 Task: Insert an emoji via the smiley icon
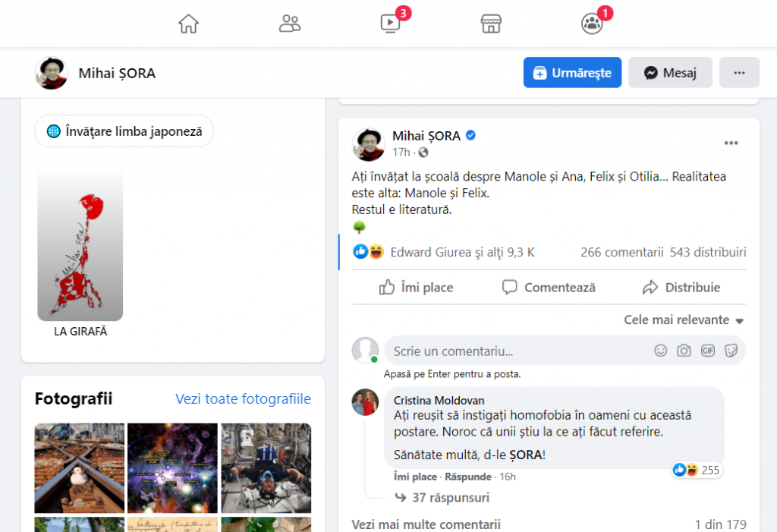[661, 351]
